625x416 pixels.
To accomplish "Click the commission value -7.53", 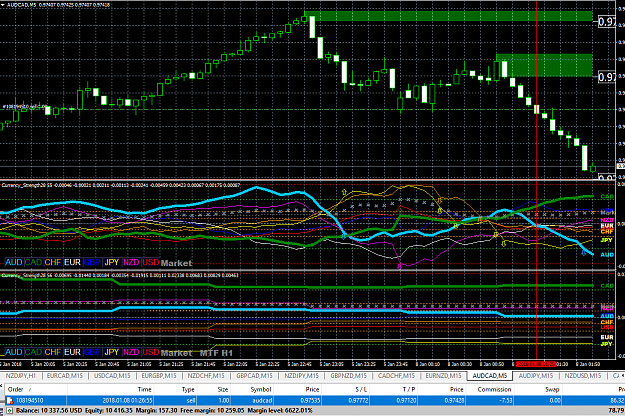I will coord(506,400).
